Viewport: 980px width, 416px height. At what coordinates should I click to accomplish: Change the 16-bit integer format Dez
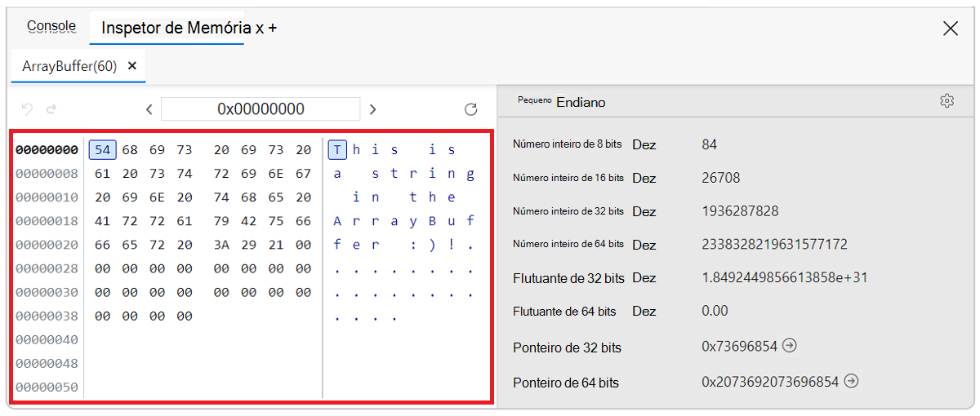(x=644, y=178)
